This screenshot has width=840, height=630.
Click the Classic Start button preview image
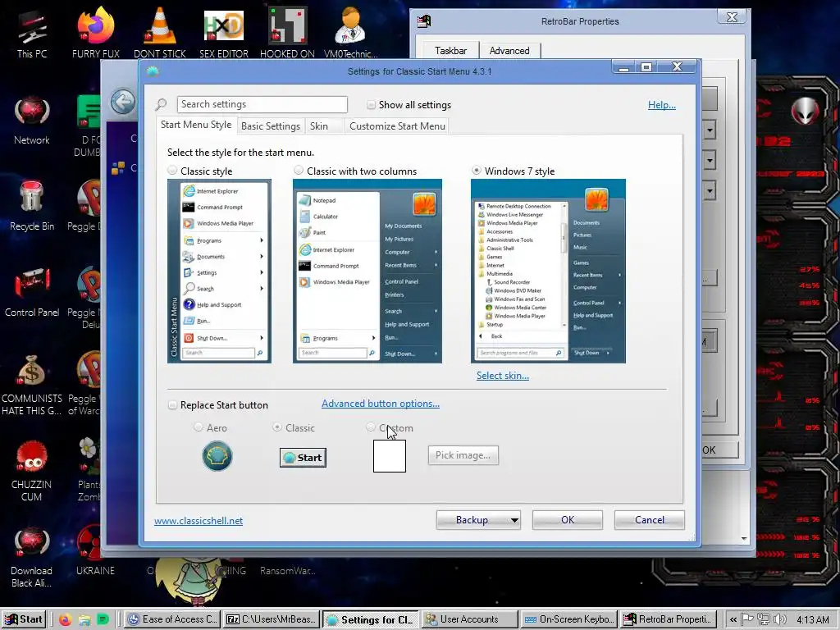click(x=303, y=458)
